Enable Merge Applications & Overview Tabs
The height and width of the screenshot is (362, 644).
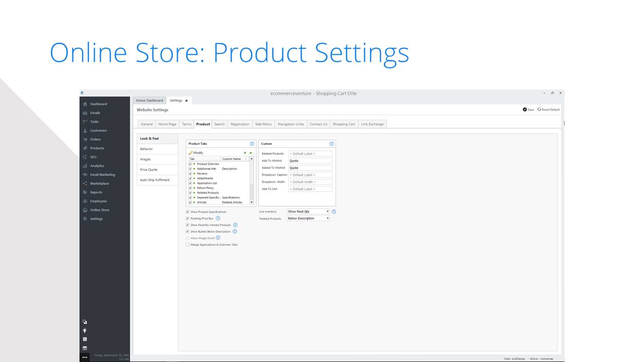click(188, 244)
